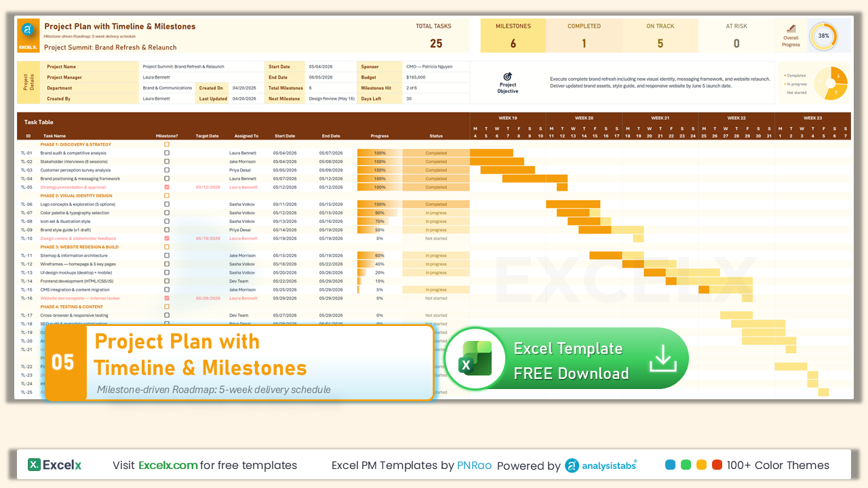Select the Completed summary card
The width and height of the screenshot is (868, 488).
point(585,36)
